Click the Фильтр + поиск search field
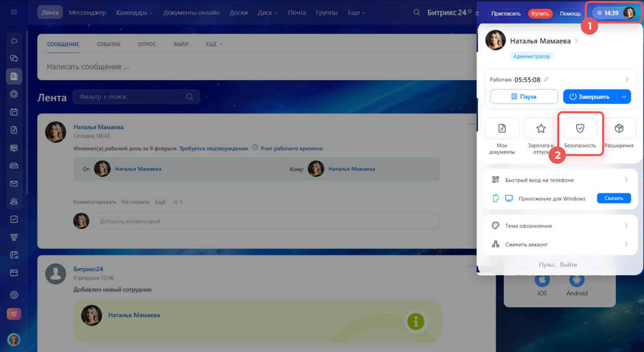 pyautogui.click(x=132, y=97)
